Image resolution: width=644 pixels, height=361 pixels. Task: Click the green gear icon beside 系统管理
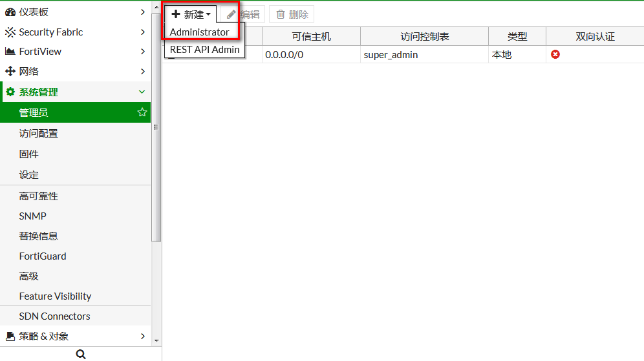click(10, 92)
